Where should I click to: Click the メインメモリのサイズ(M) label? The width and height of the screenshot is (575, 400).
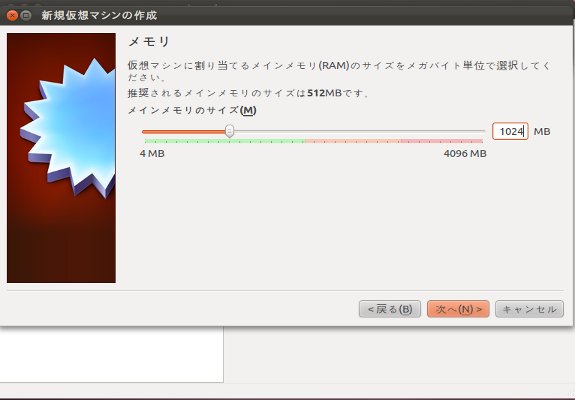tap(192, 110)
